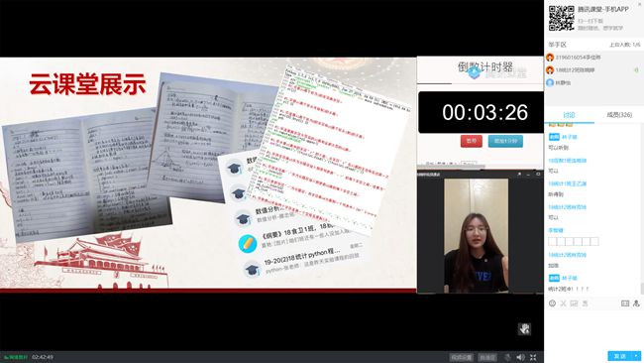The height and width of the screenshot is (363, 644).
Task: Click the red pause button under the timer
Action: pyautogui.click(x=471, y=141)
